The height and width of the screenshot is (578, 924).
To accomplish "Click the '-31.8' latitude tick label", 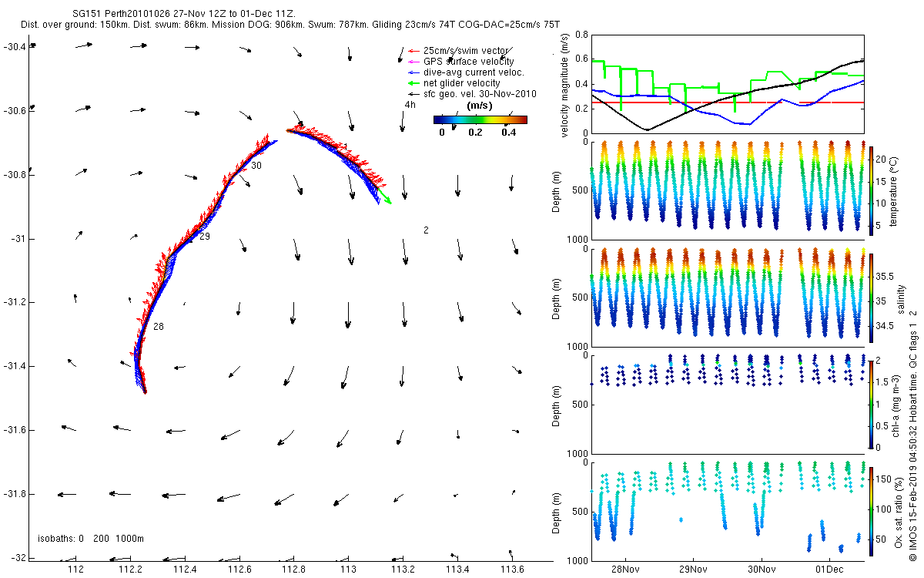I will (x=15, y=494).
